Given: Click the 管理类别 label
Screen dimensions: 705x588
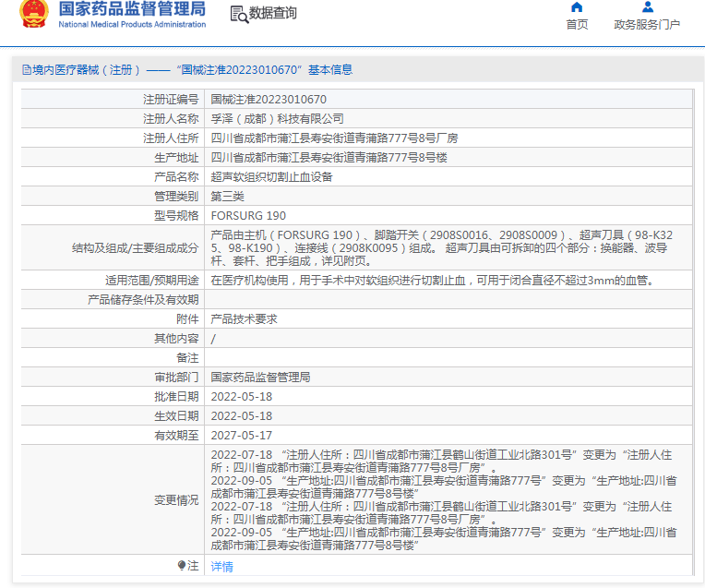Looking at the screenshot, I should tap(176, 196).
